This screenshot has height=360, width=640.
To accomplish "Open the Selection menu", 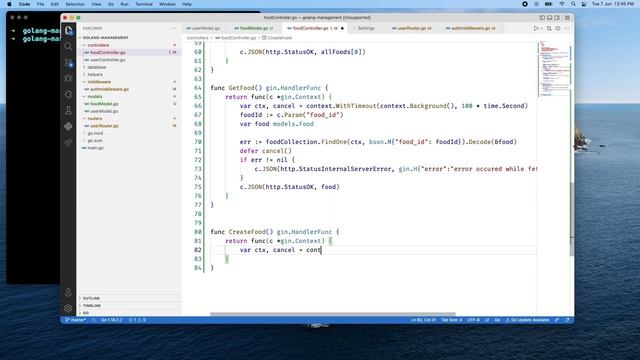I will pyautogui.click(x=75, y=4).
